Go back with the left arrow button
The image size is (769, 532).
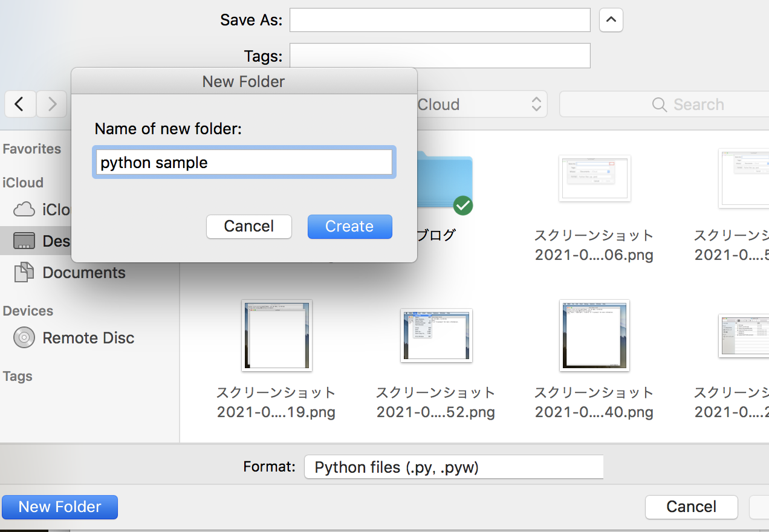19,105
